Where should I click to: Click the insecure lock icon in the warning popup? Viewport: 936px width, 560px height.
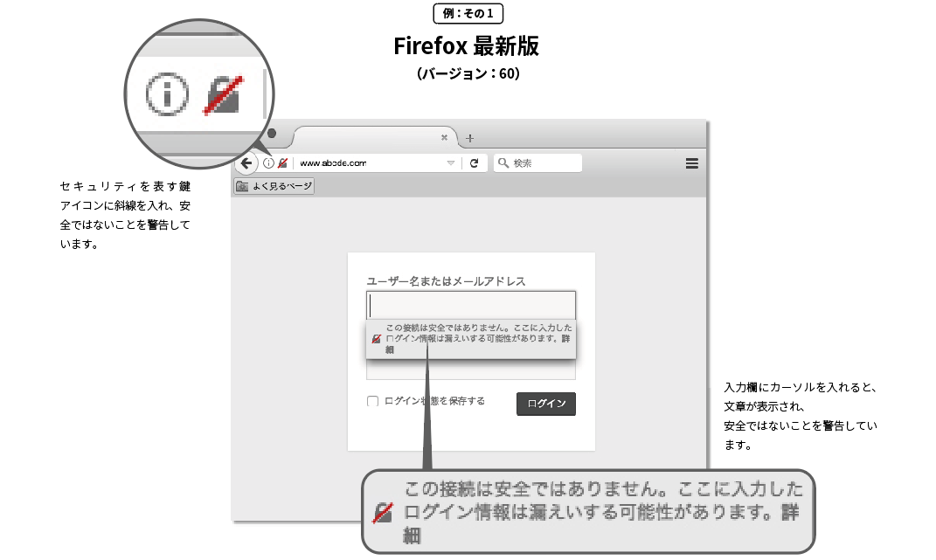click(x=376, y=339)
